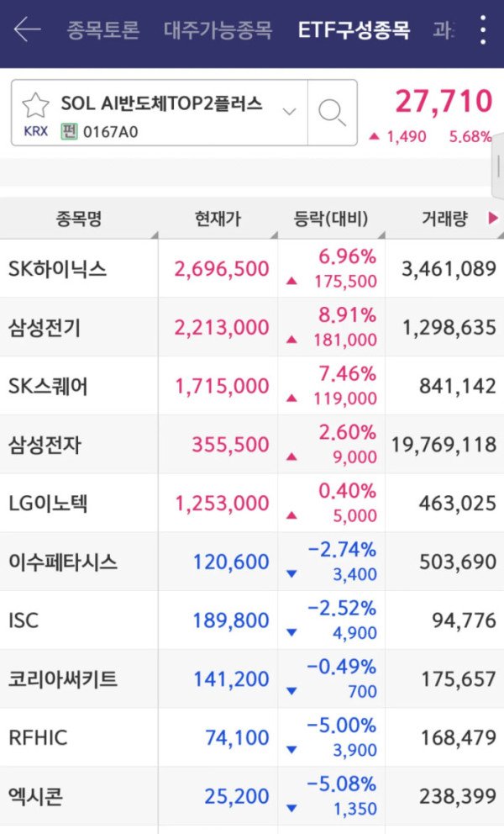Sort by the 현재가 column header
Viewport: 504px width, 834px height.
(x=218, y=218)
